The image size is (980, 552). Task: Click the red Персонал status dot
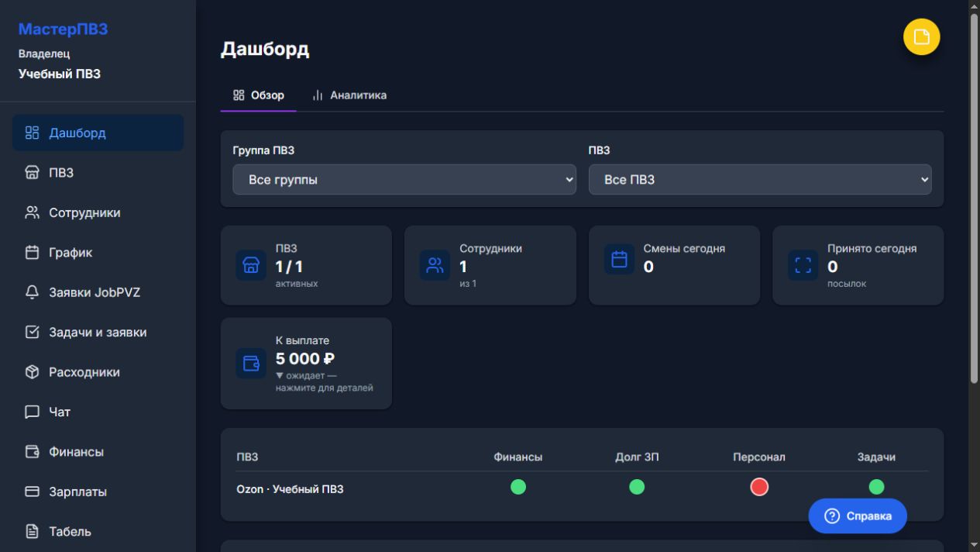[759, 487]
